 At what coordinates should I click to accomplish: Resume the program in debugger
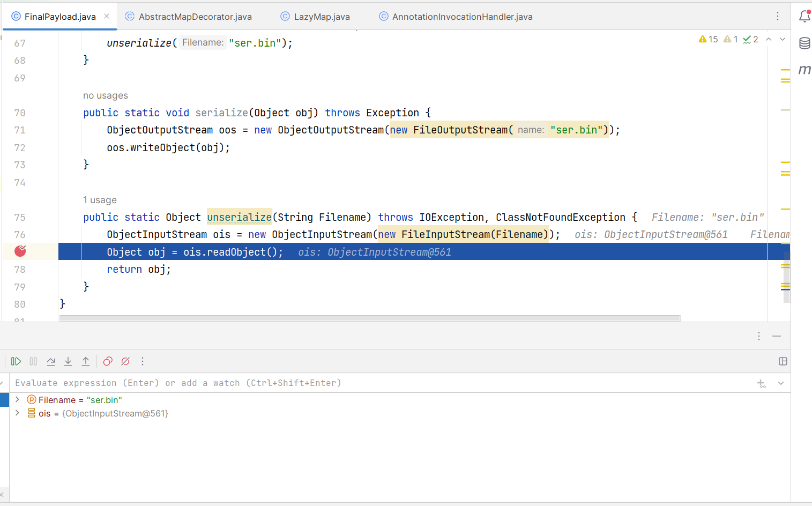16,361
